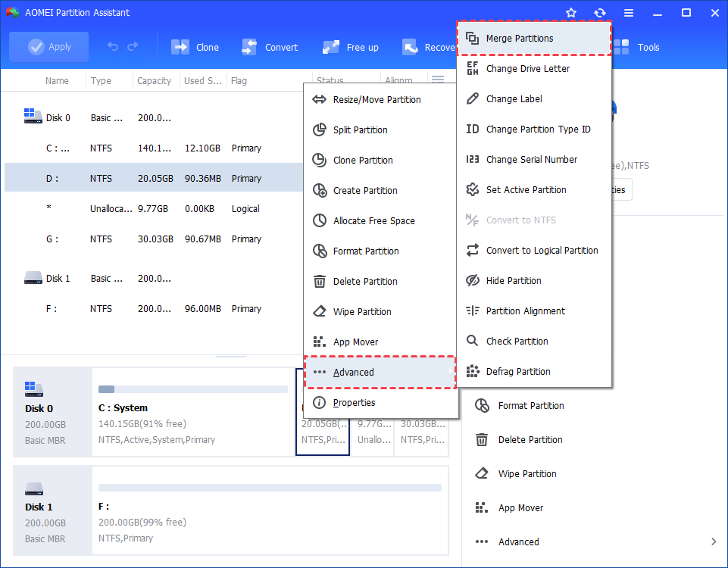Viewport: 728px width, 568px height.
Task: Click the Create Partition icon
Action: 320,190
